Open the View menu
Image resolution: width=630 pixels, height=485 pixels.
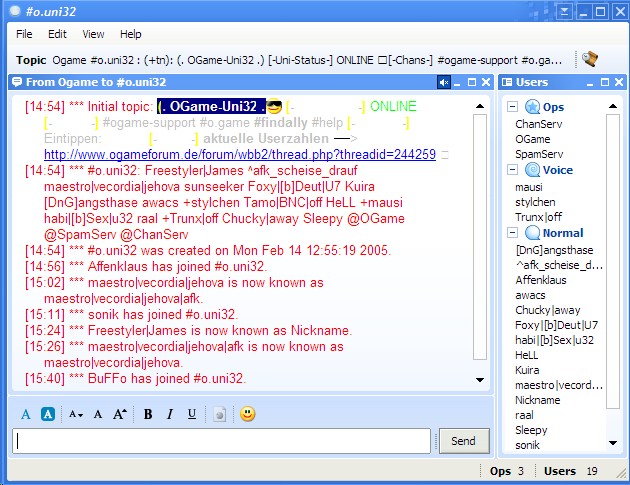point(93,34)
